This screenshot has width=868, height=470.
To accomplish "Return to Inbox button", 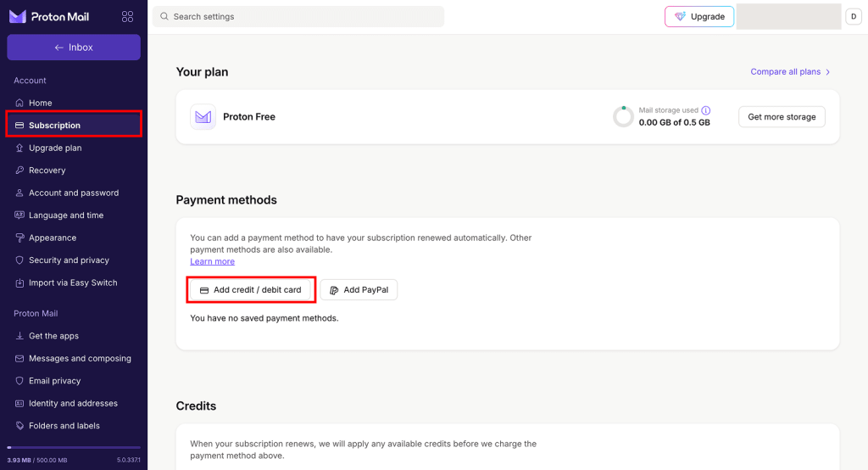I will [x=74, y=48].
